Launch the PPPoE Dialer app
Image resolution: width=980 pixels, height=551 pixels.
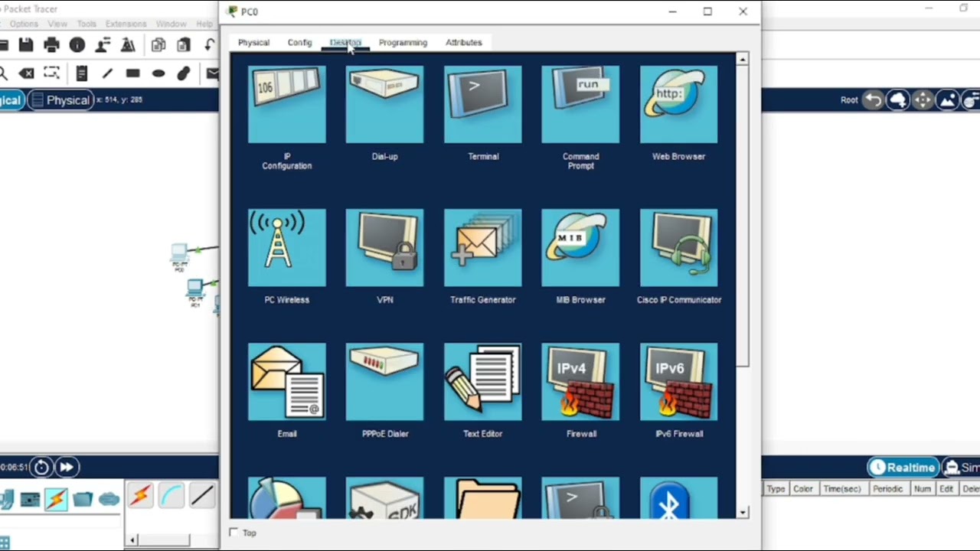coord(384,382)
